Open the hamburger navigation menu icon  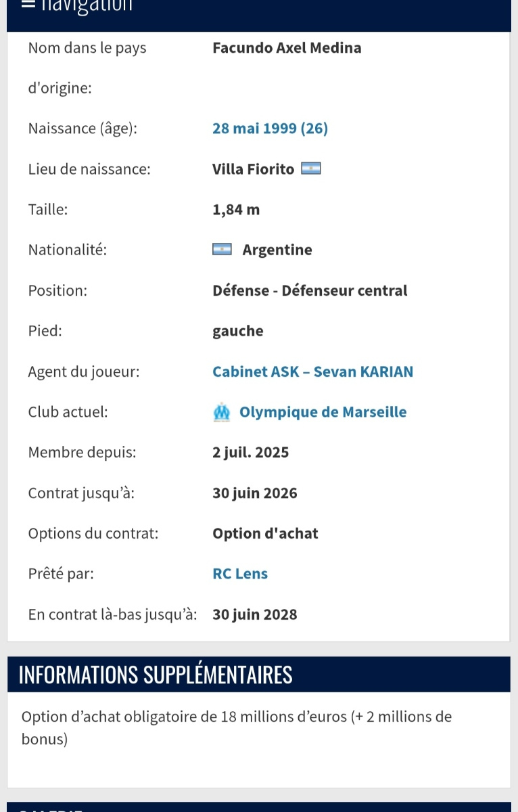pos(28,3)
